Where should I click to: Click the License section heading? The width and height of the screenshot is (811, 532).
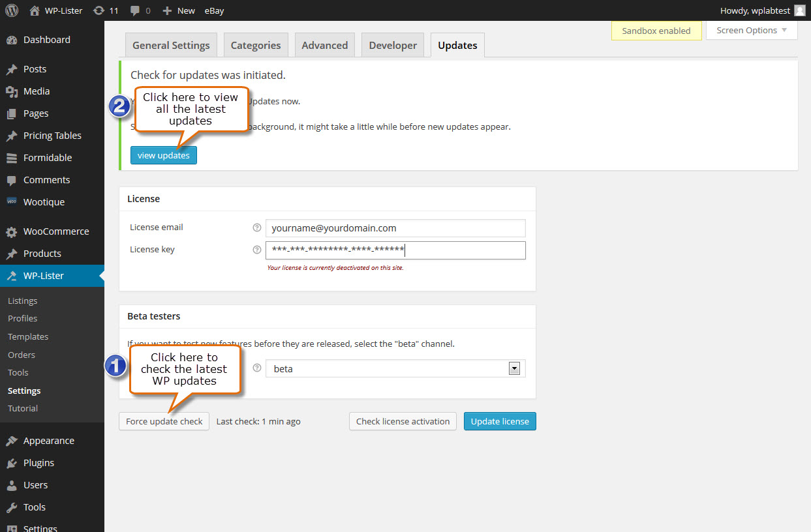click(144, 198)
